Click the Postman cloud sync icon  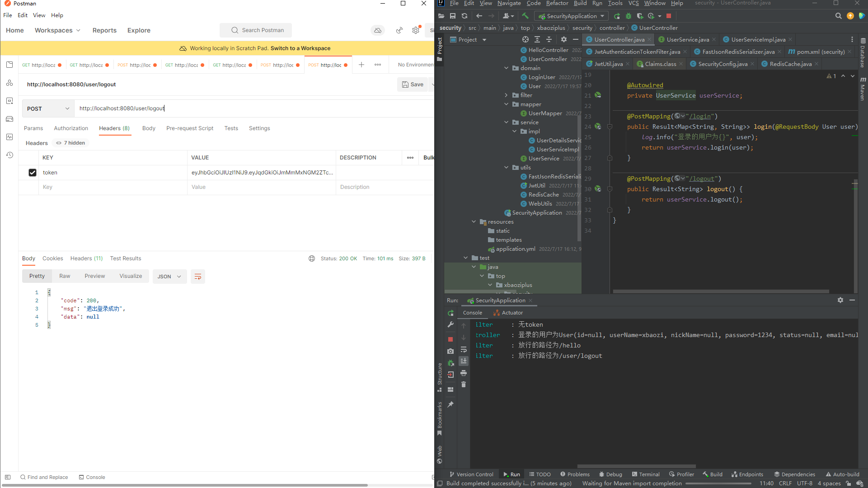(x=378, y=30)
